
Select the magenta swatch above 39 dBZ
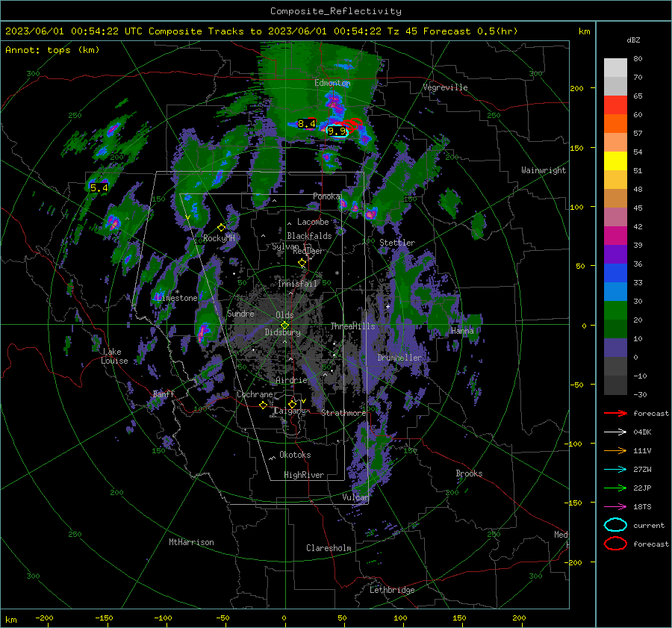click(615, 235)
